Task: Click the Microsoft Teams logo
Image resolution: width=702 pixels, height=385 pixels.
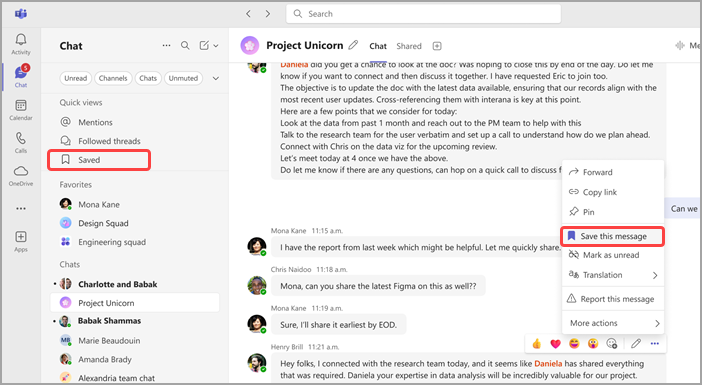Action: pos(21,13)
